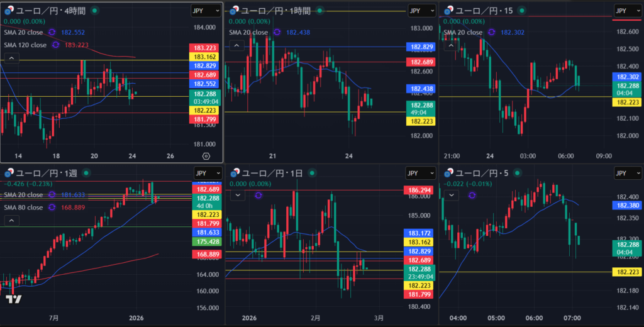Image resolution: width=644 pixels, height=327 pixels.
Task: Click the green 175.428 price label, weekly chart
Action: point(206,241)
